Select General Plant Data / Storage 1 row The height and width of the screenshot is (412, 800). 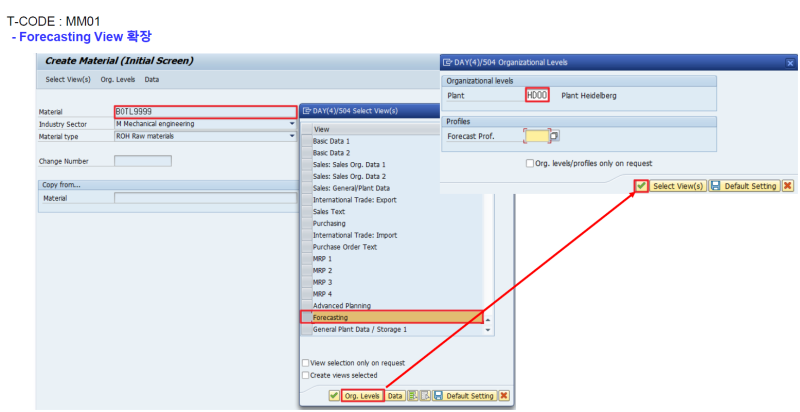pos(391,329)
